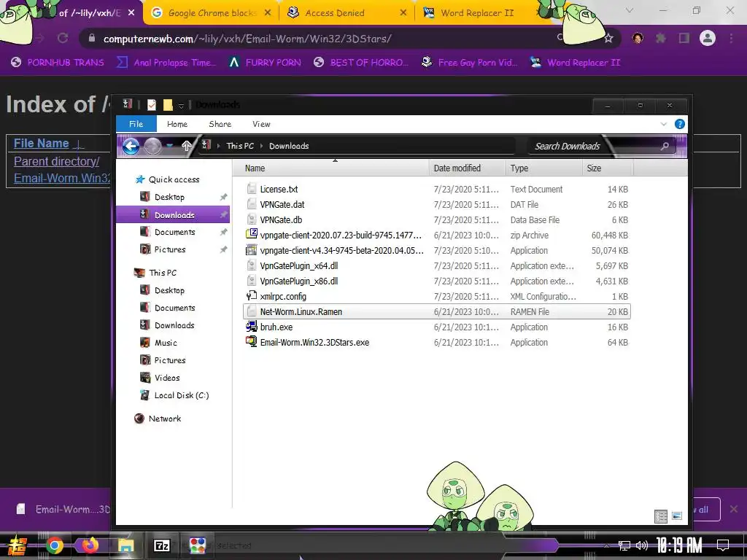
Task: Click search magnifier in Search Downloads
Action: click(x=665, y=146)
